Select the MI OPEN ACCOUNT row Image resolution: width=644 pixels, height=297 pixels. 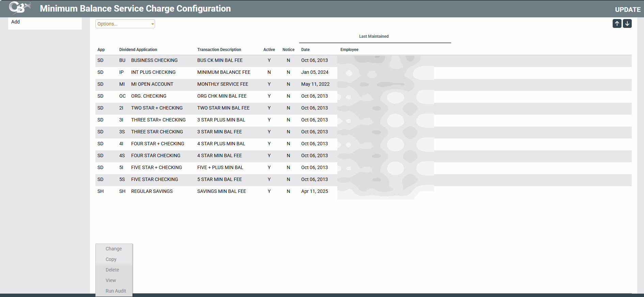click(152, 84)
